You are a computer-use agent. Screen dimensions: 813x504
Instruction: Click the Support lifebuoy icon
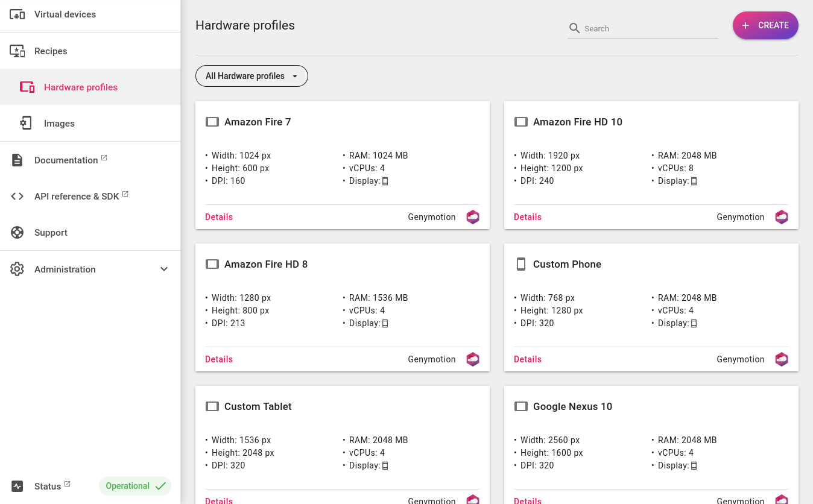[17, 232]
